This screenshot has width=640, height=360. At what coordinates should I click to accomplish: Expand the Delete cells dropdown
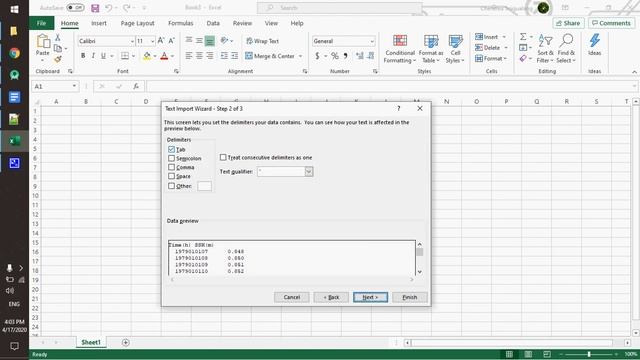tap(506, 48)
